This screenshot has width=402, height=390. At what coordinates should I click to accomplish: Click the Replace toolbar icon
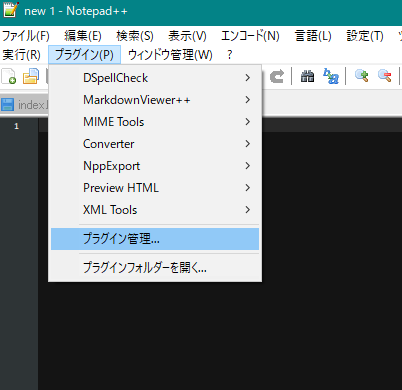tap(331, 76)
